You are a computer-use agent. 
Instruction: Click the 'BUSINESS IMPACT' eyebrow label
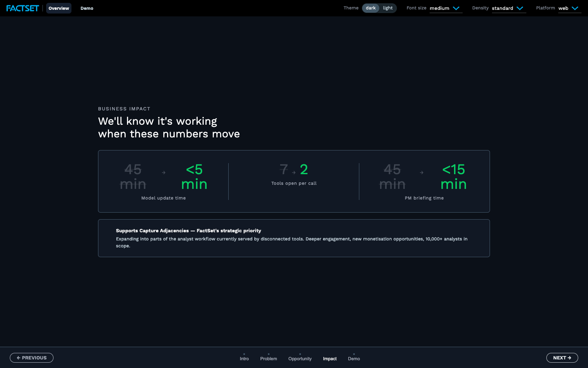(124, 109)
